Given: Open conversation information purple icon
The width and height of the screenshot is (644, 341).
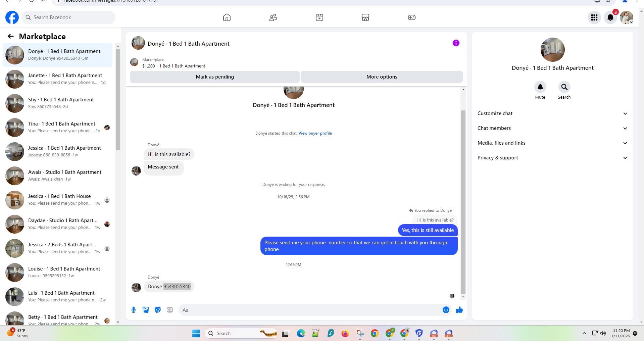Looking at the screenshot, I should 456,43.
